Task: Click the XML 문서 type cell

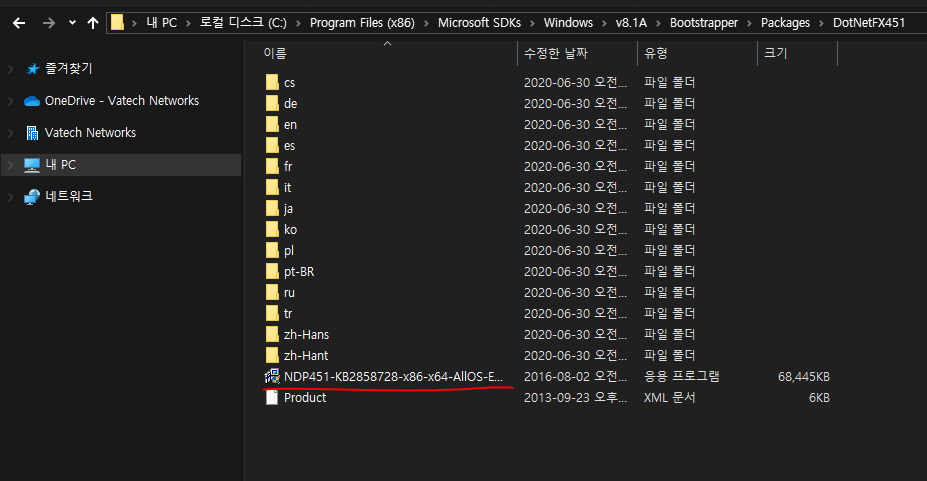Action: click(x=669, y=398)
